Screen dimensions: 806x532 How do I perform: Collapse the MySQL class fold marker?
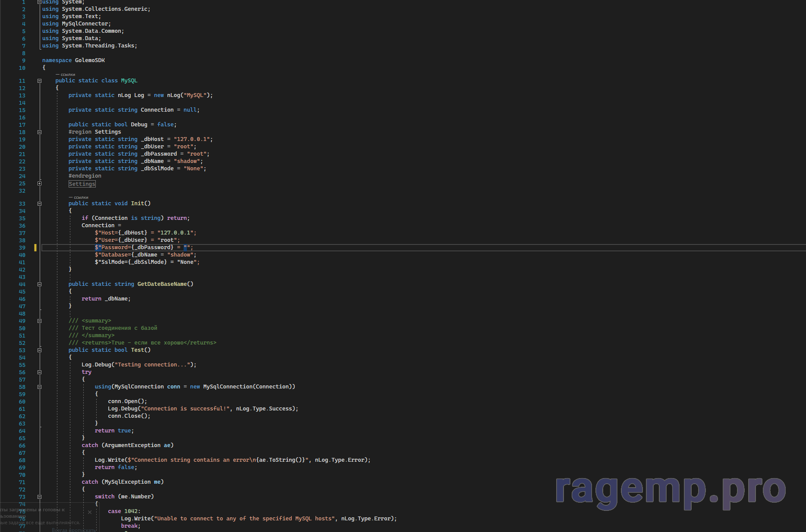point(39,81)
